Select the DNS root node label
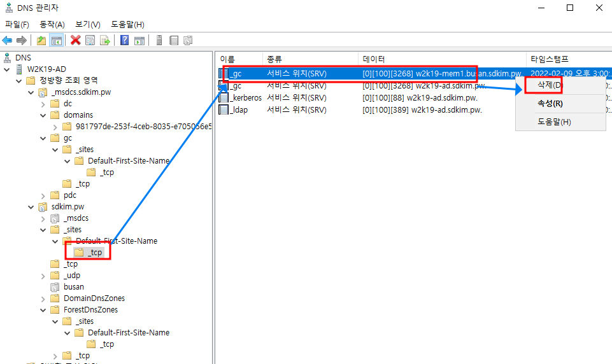 tap(23, 58)
